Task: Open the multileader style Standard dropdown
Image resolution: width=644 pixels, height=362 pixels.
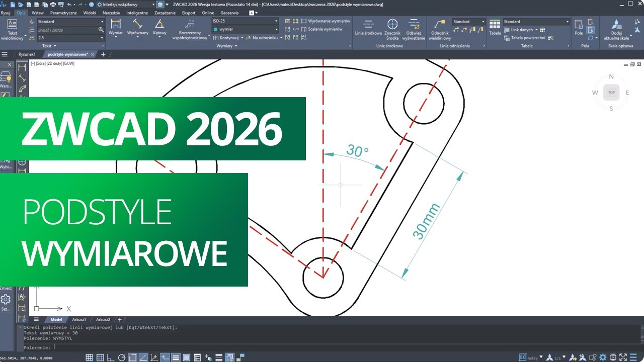Action: pos(469,22)
